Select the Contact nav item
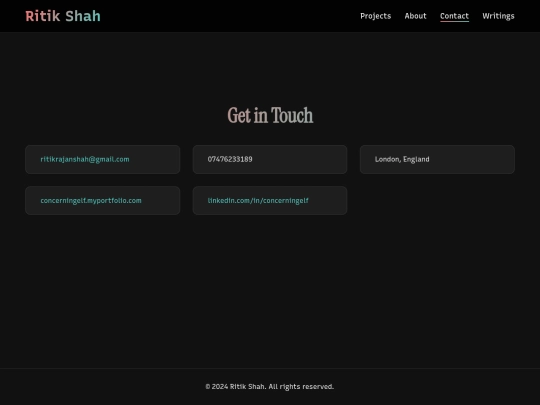The height and width of the screenshot is (405, 540). pyautogui.click(x=454, y=16)
